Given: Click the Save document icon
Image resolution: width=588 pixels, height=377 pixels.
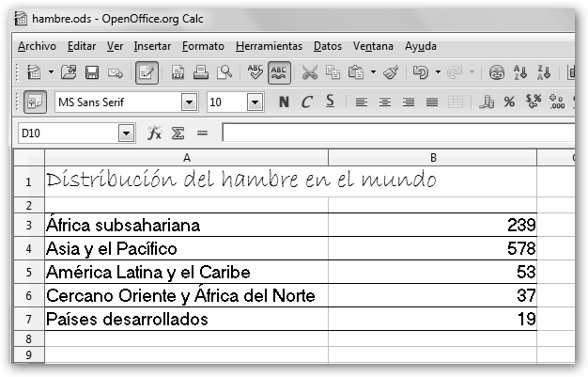Looking at the screenshot, I should 92,71.
